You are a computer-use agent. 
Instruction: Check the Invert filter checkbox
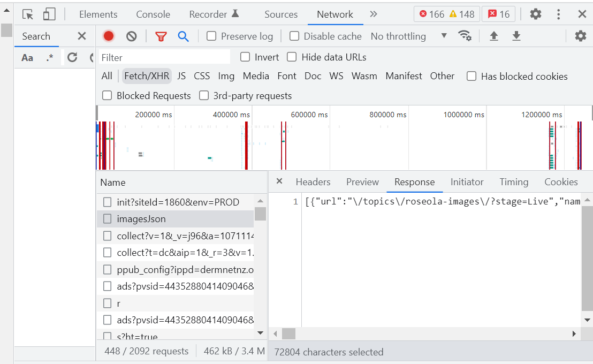[245, 57]
